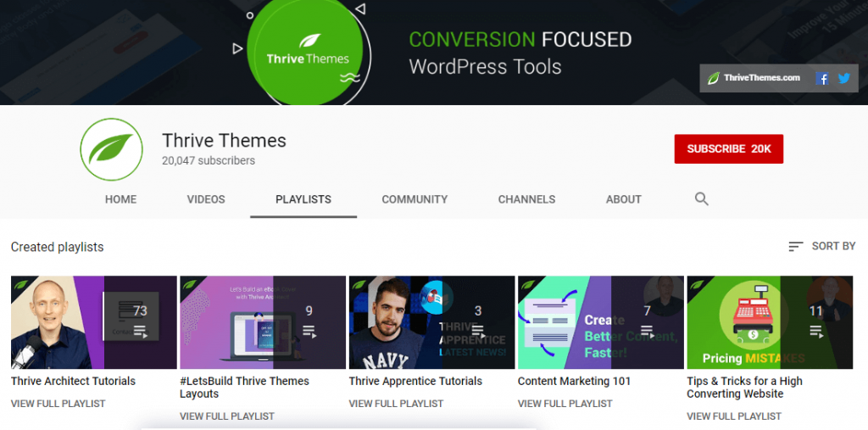View full playlist for Content Marketing 101
Screen dimensions: 868x430
(565, 404)
